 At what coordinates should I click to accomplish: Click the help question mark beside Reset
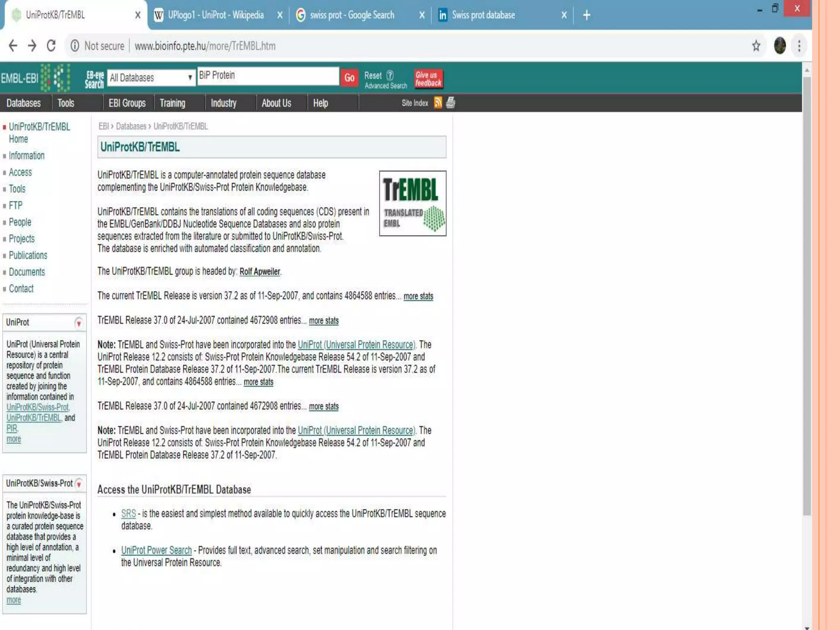(390, 75)
